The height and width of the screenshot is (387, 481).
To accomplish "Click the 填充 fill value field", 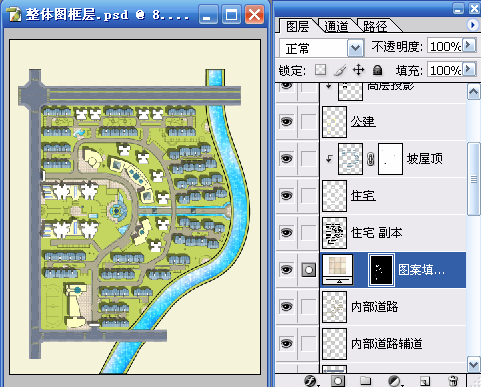I will (x=445, y=70).
